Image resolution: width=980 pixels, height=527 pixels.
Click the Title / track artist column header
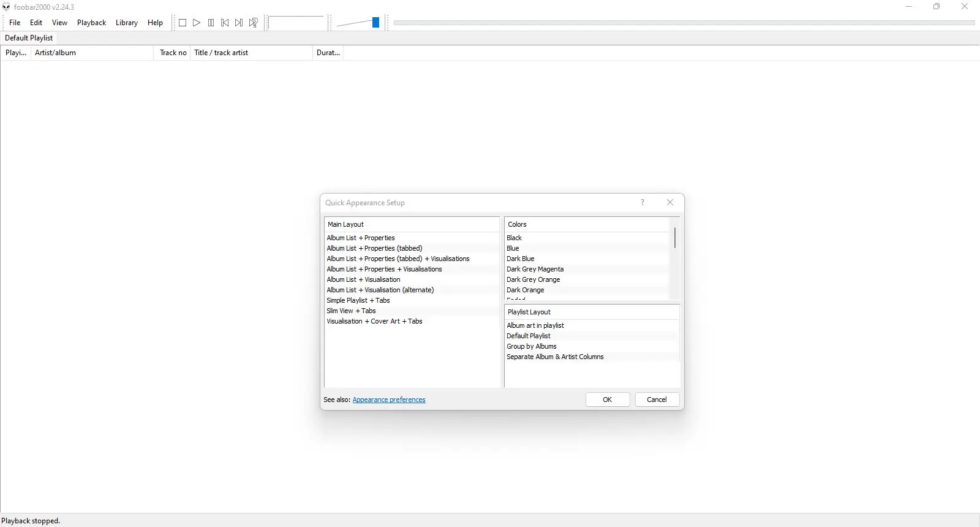click(252, 53)
